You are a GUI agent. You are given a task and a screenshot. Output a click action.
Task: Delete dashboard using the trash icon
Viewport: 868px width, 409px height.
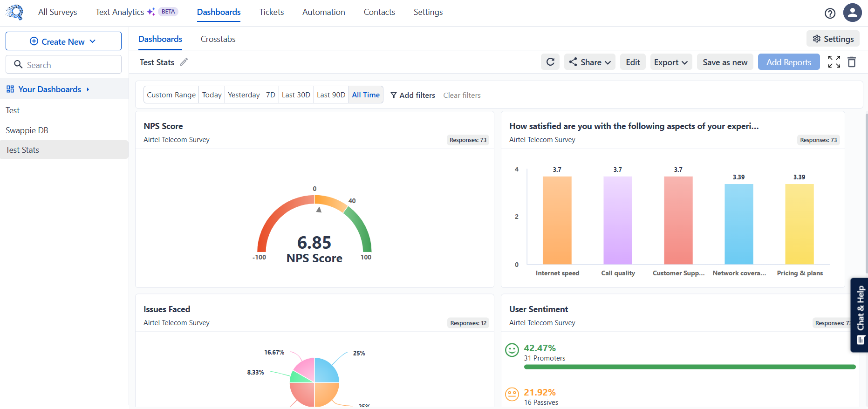pos(852,62)
